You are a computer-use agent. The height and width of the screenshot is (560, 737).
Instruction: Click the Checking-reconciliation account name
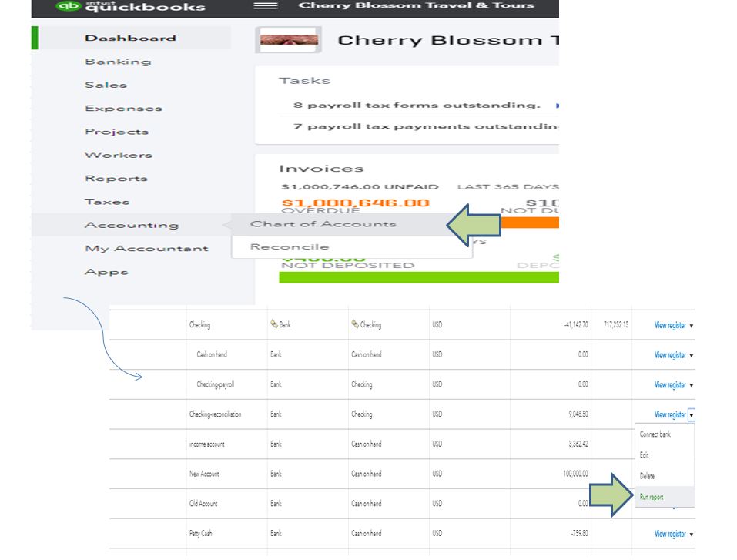[x=216, y=414]
